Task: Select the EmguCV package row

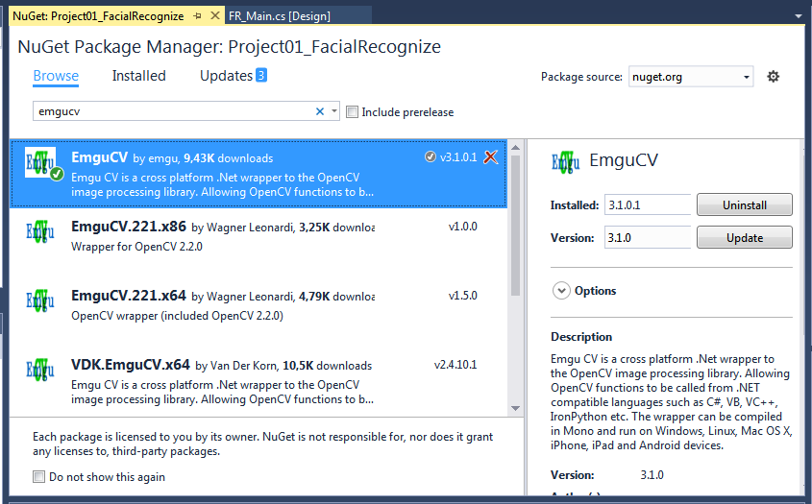Action: pyautogui.click(x=258, y=174)
